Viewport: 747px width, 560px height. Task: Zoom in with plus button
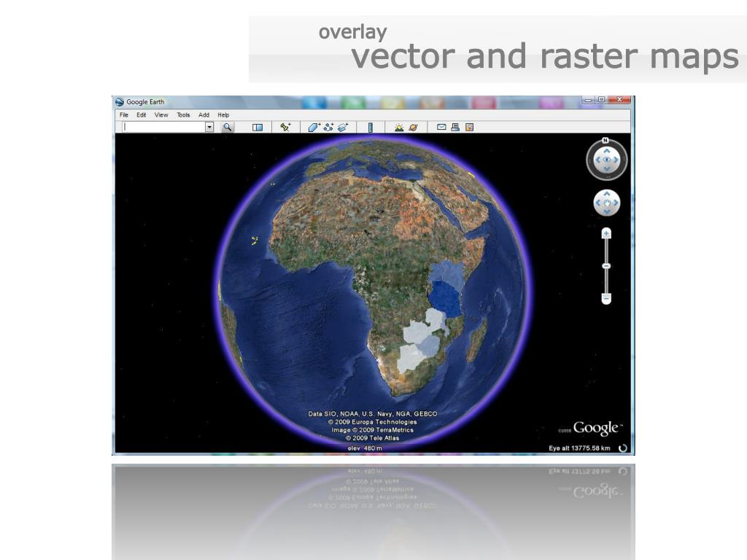[x=606, y=233]
